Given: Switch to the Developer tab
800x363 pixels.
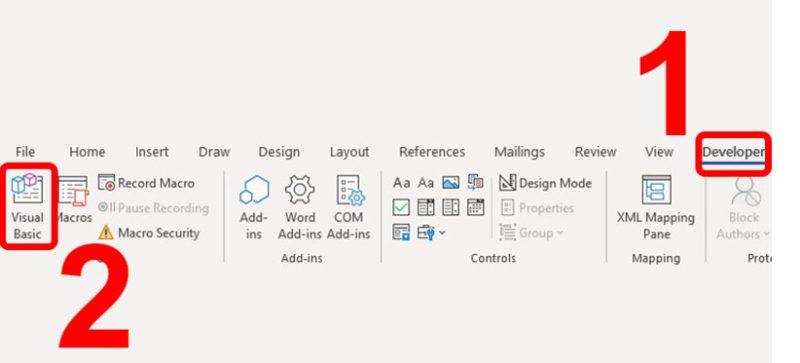Looking at the screenshot, I should pos(733,152).
